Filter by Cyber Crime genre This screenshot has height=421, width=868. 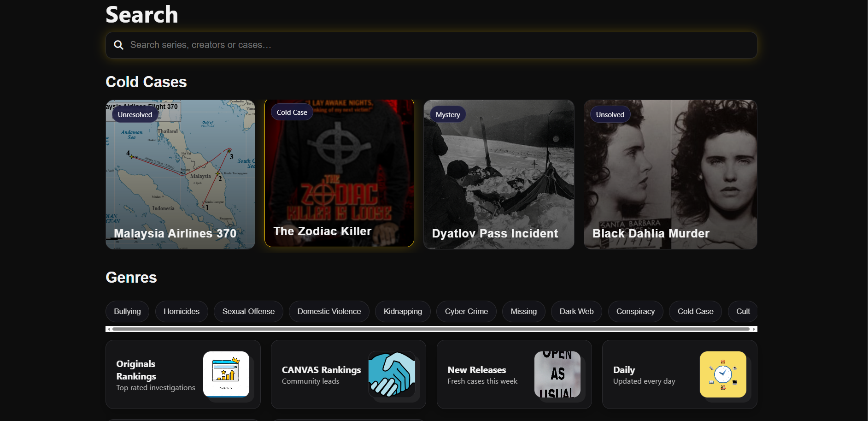pos(466,312)
